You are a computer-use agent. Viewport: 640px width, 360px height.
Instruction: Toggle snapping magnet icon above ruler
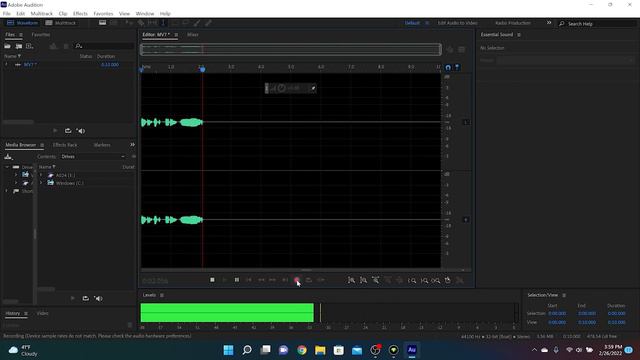click(448, 67)
